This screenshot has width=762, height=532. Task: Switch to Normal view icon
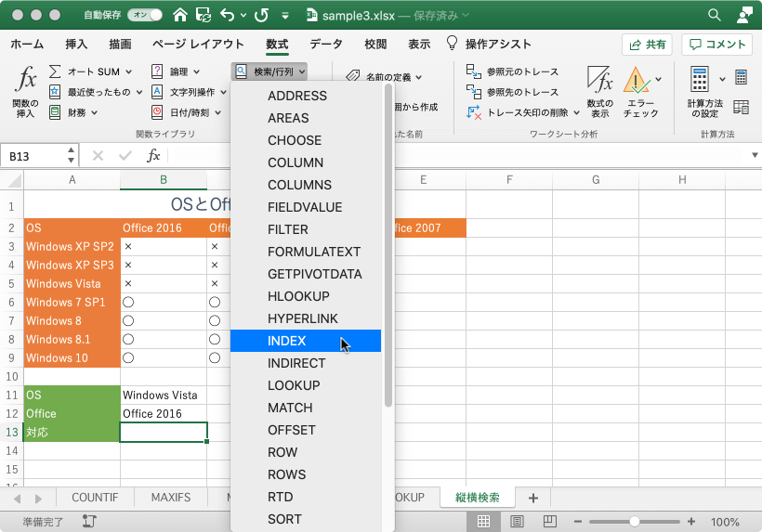click(483, 522)
